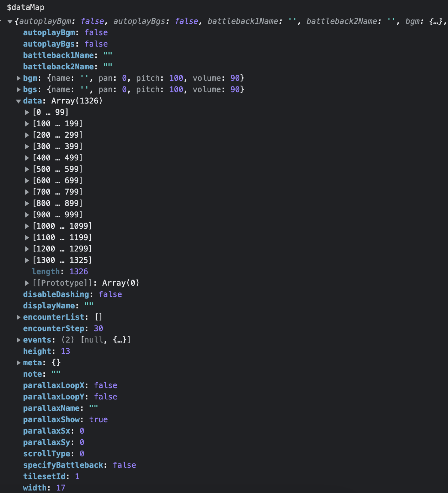Screen dimensions: 448x493
Task: Click the battleback1Name property
Action: 59,55
